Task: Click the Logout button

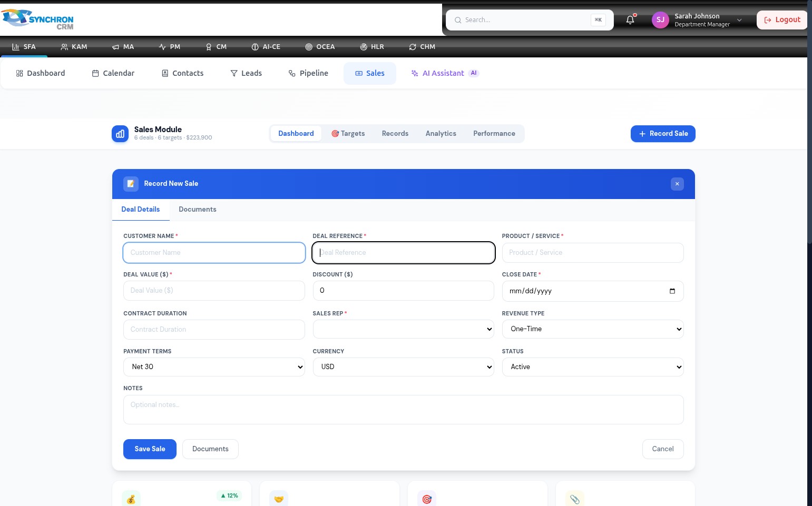Action: (782, 20)
